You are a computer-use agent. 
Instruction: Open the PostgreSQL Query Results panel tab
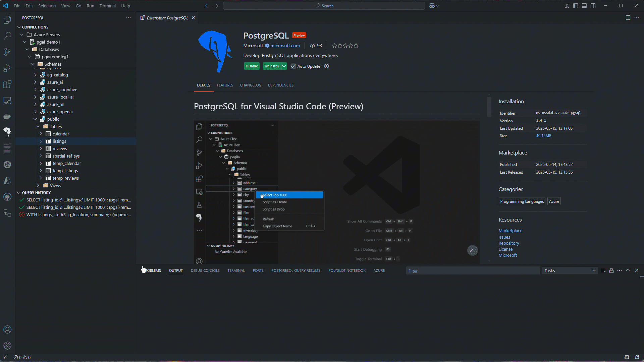click(x=296, y=270)
